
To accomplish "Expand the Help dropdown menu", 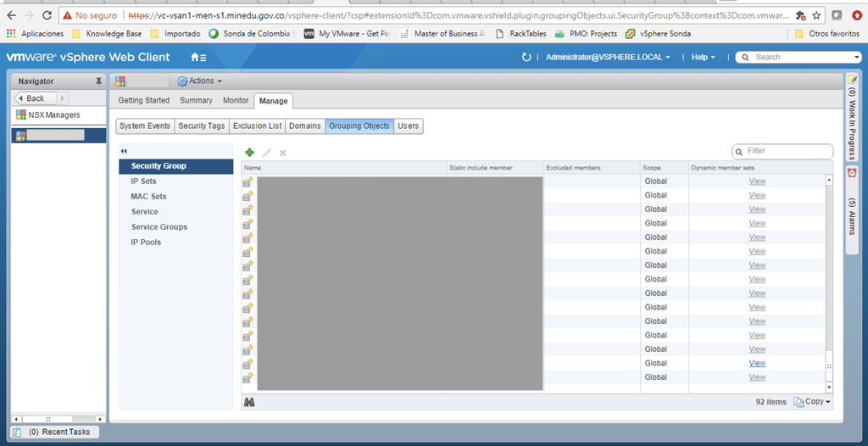I will 703,57.
